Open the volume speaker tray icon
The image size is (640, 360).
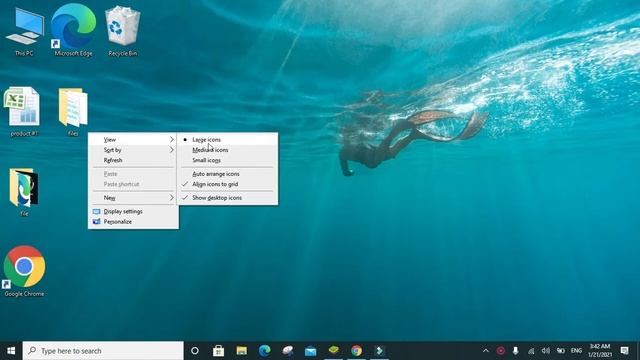coord(546,351)
